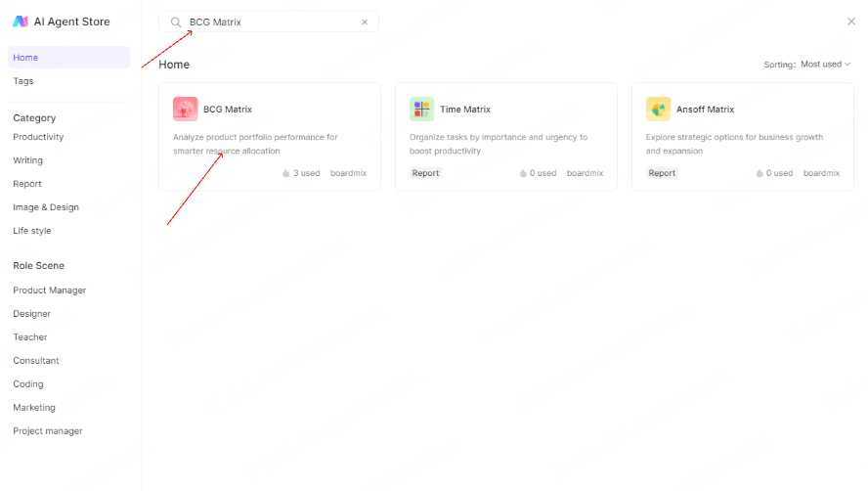868x491 pixels.
Task: Click the boardmix author link on Ansoff Matrix
Action: [x=821, y=173]
